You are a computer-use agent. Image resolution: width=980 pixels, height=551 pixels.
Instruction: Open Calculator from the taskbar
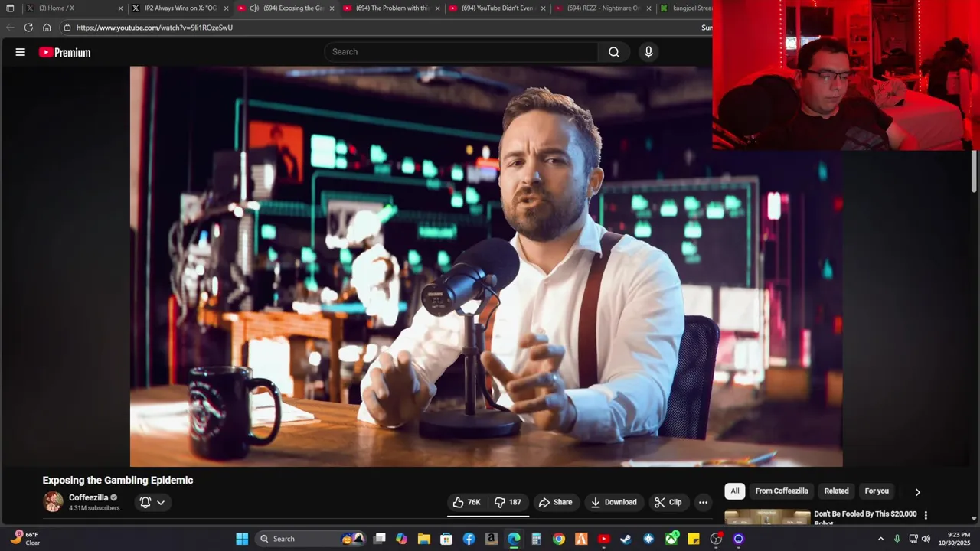[536, 539]
